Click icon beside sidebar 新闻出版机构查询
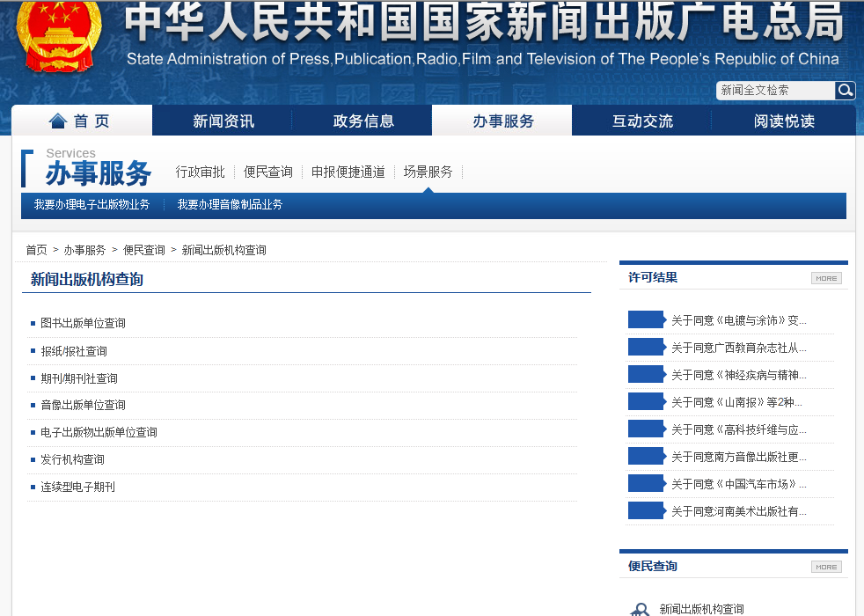Screen dimensions: 864x616 click(640, 609)
